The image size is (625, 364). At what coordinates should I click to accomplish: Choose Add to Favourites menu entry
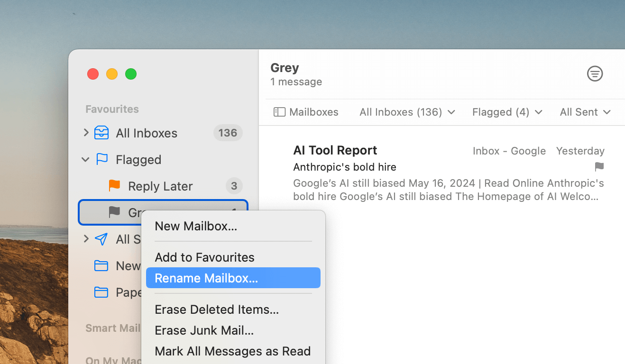[204, 257]
